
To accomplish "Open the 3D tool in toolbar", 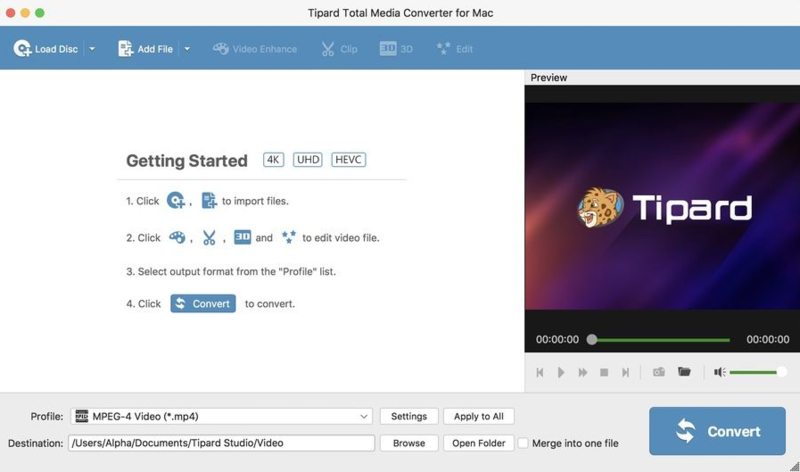I will pyautogui.click(x=396, y=49).
